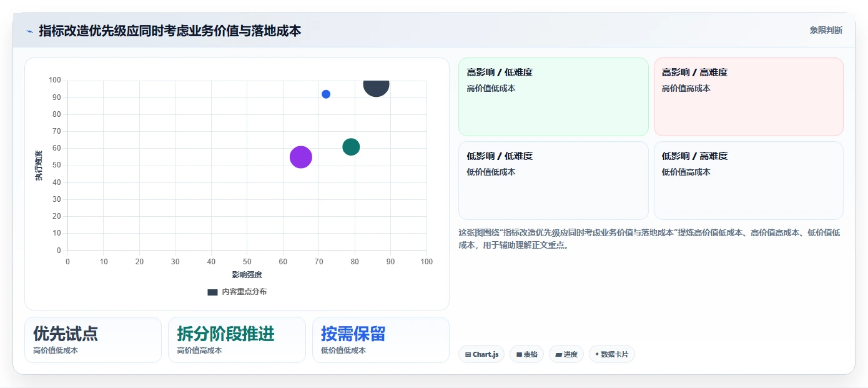Screen dimensions: 868x388
Task: Toggle the 内容重点分布 legend swatch
Action: click(x=212, y=292)
